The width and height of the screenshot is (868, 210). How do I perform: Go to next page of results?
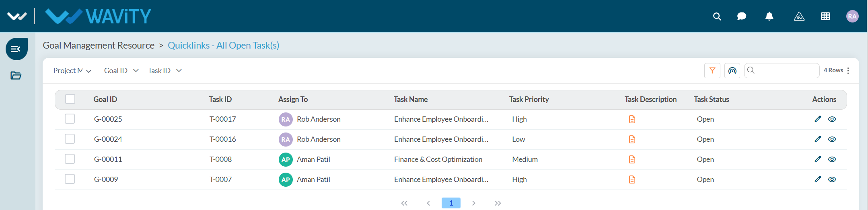coord(474,203)
